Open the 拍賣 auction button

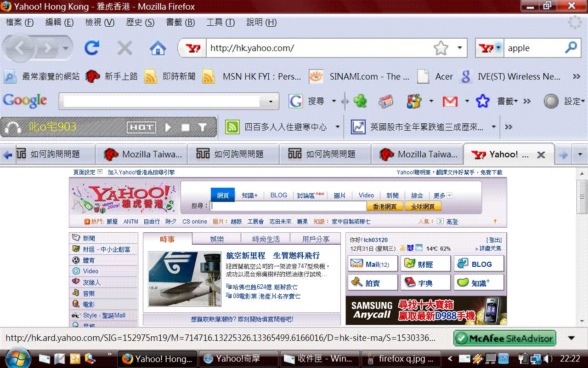(x=373, y=283)
